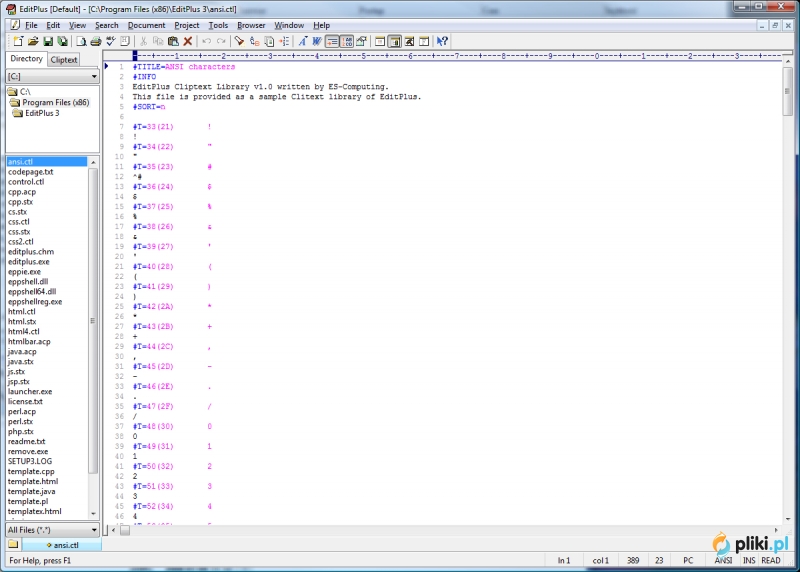Viewport: 800px width, 572px height.
Task: Select the ansi.ctl document tab at bottom
Action: pyautogui.click(x=62, y=545)
